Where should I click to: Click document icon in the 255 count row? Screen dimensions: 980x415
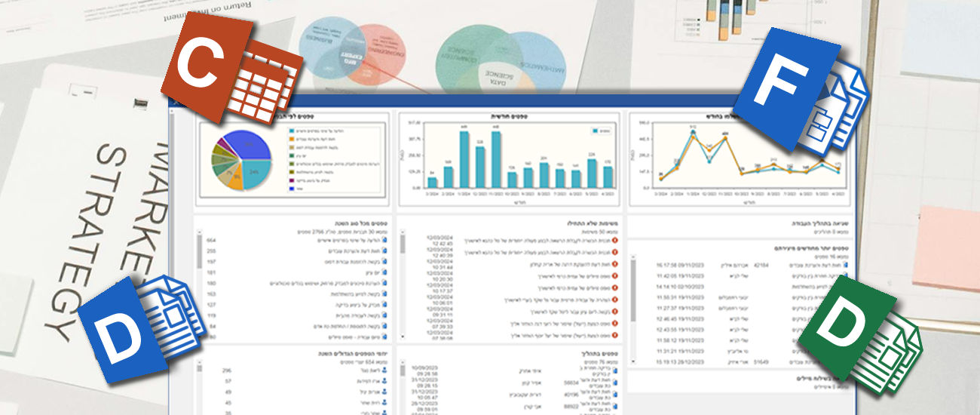[384, 251]
